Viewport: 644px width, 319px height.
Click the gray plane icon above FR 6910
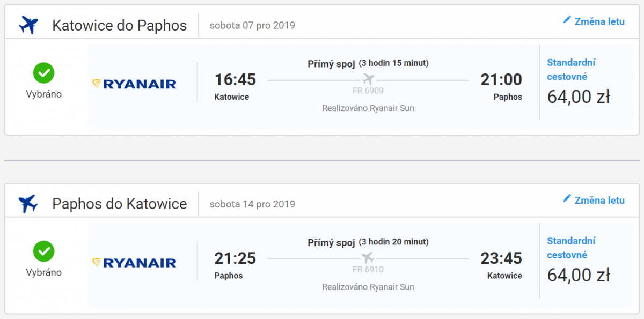click(368, 258)
